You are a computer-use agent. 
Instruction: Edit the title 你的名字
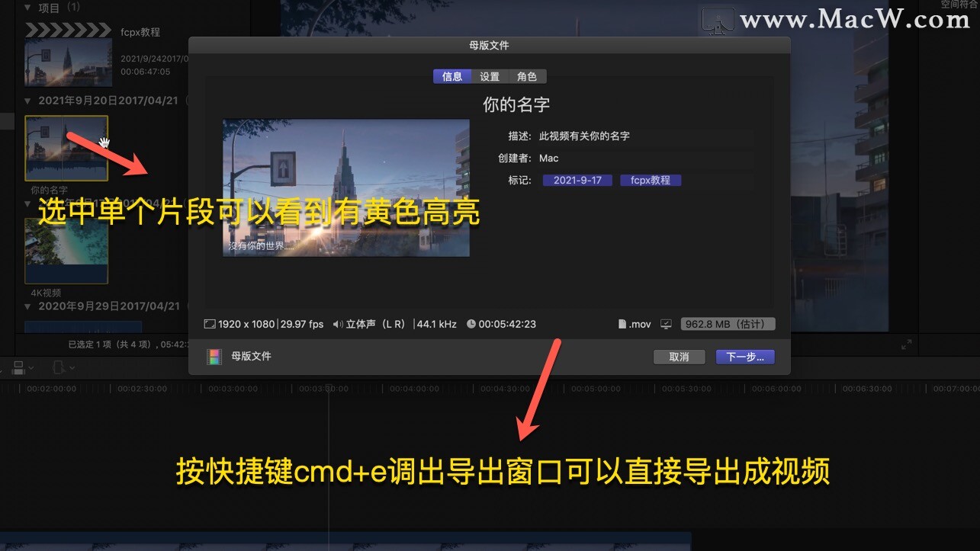tap(516, 104)
